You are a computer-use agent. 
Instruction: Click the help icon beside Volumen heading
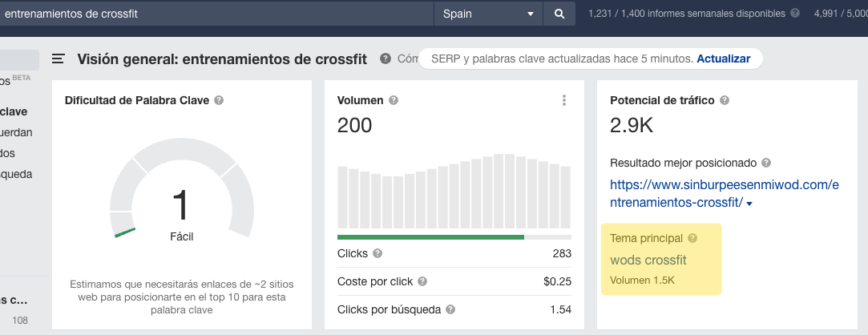click(x=394, y=101)
